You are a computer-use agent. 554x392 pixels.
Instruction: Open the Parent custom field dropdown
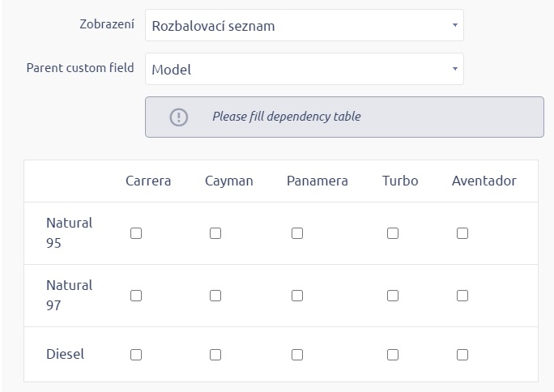click(304, 70)
